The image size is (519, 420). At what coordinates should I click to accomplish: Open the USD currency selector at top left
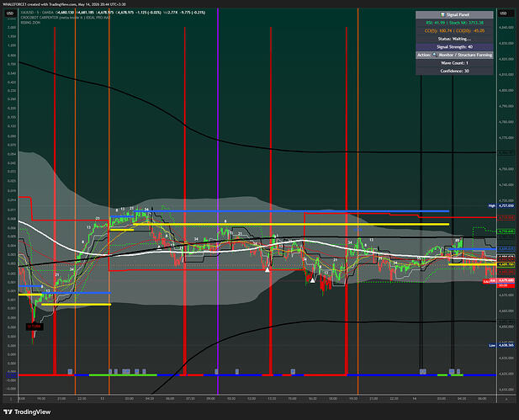click(x=10, y=13)
